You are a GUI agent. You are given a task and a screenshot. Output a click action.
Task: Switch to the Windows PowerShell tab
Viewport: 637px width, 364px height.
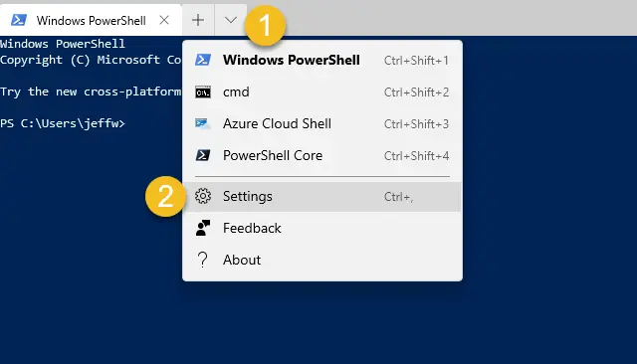pyautogui.click(x=91, y=20)
